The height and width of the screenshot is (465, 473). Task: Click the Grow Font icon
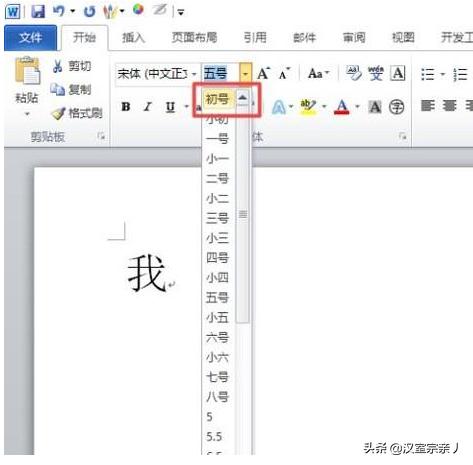pos(263,73)
